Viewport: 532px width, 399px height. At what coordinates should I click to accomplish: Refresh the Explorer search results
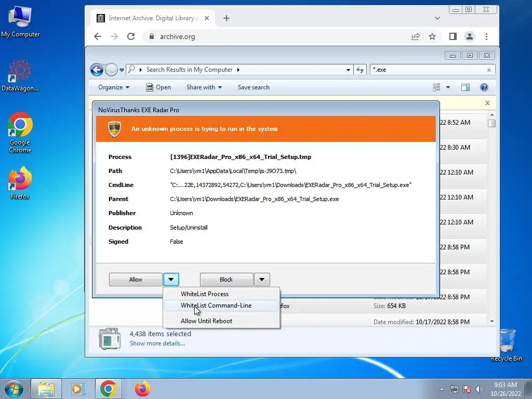[360, 70]
